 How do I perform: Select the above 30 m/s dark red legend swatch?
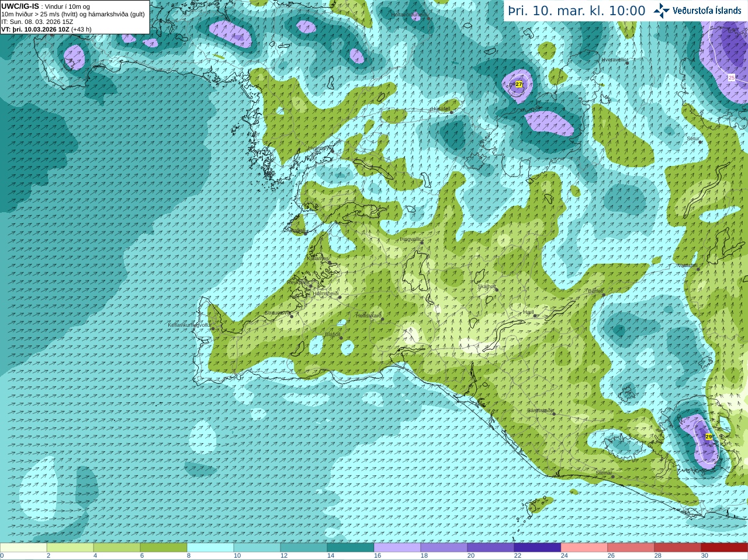[x=725, y=548]
